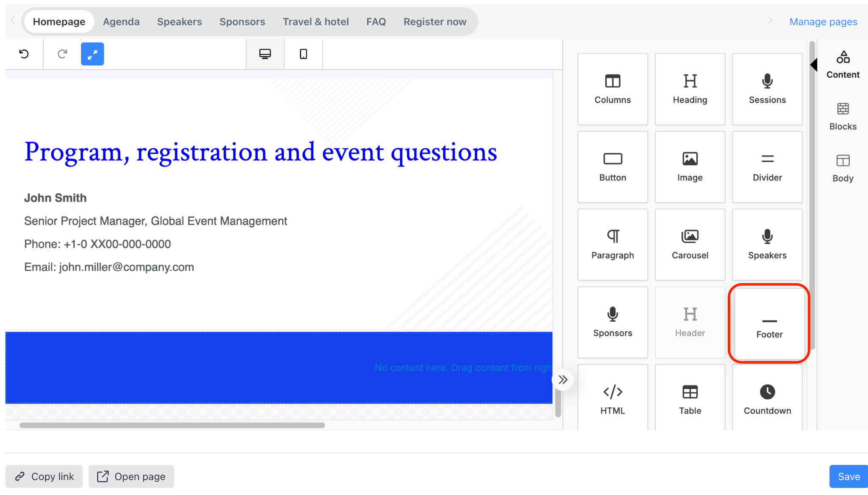Click the horizontal scrollbar under canvas
Image resolution: width=868 pixels, height=495 pixels.
coord(172,425)
